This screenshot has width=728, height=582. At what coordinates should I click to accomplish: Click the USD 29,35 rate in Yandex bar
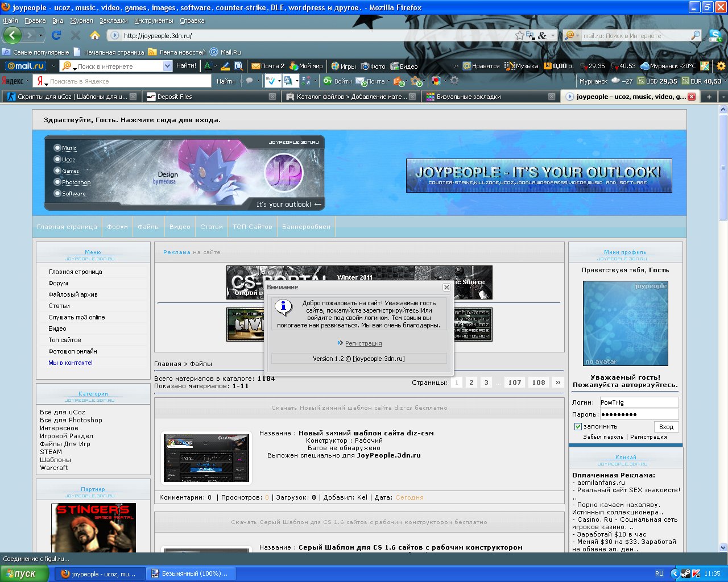[x=657, y=81]
